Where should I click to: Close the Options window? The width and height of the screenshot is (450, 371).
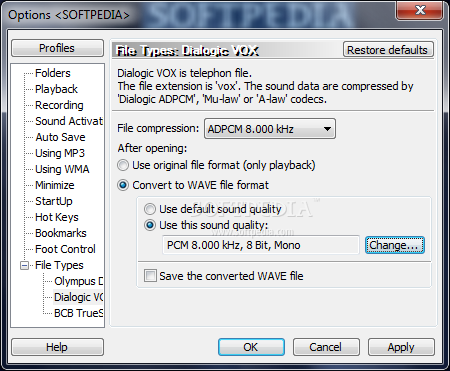[x=420, y=10]
